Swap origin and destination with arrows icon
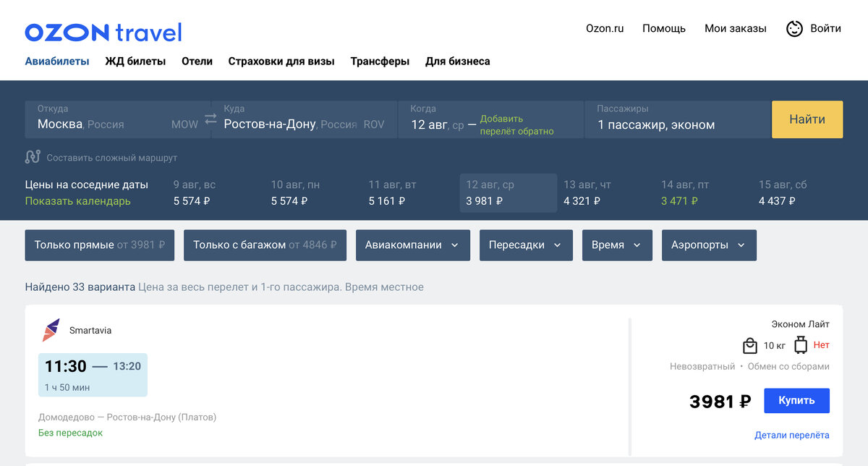Screen dimensions: 868x466 point(210,119)
